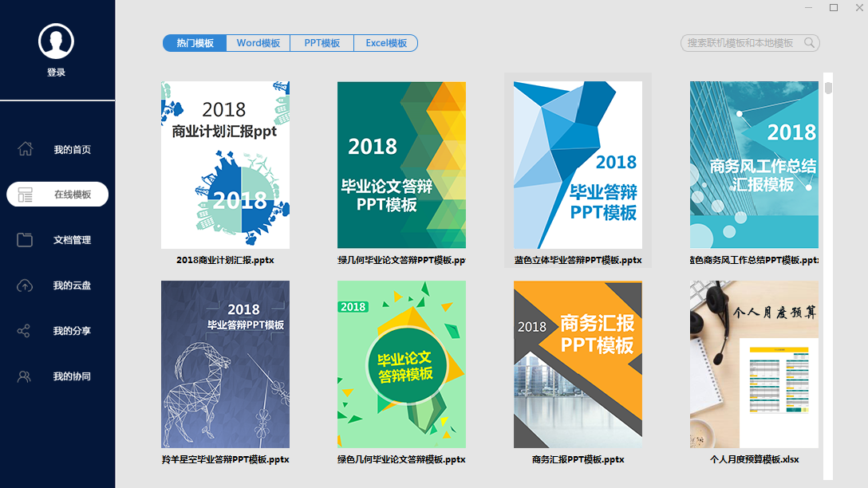Image resolution: width=868 pixels, height=488 pixels.
Task: Click the 登录 login label
Action: (56, 71)
